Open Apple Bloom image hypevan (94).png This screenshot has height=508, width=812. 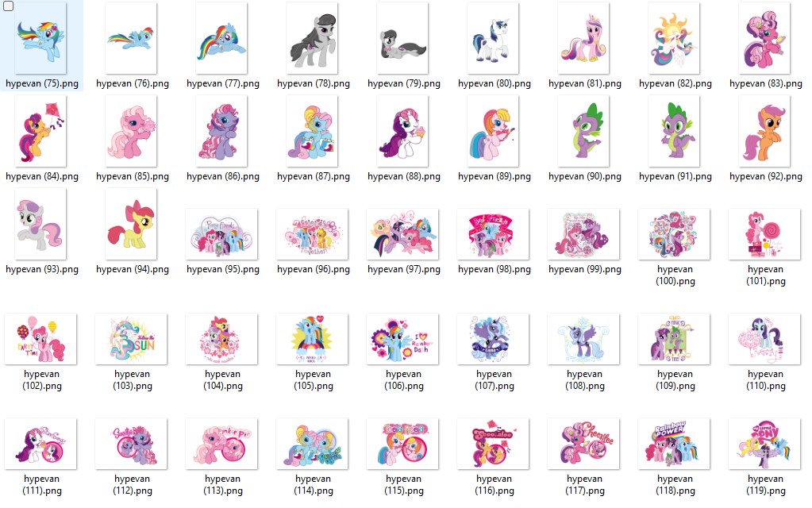click(x=131, y=224)
